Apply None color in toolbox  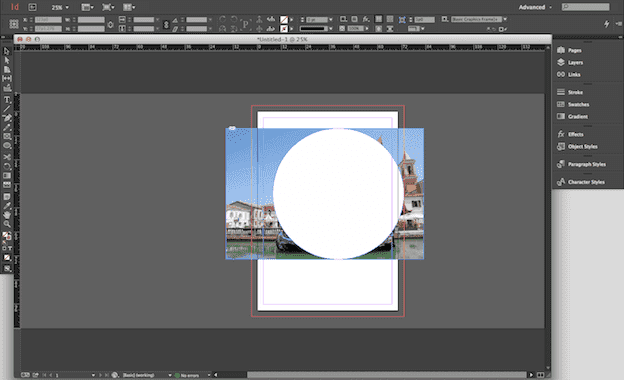[7, 257]
